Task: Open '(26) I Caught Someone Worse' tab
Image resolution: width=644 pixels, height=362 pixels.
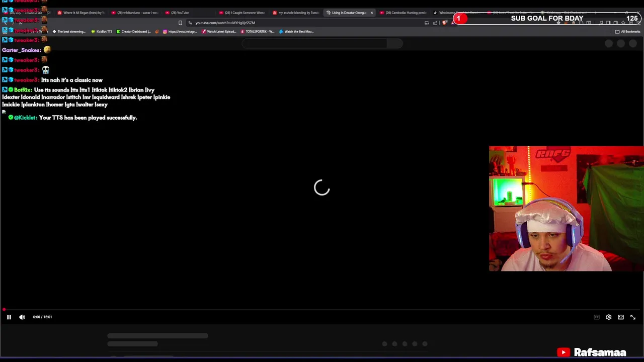Action: [243, 13]
